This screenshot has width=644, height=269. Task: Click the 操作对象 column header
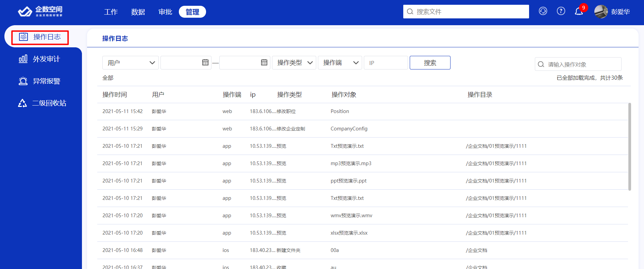344,95
